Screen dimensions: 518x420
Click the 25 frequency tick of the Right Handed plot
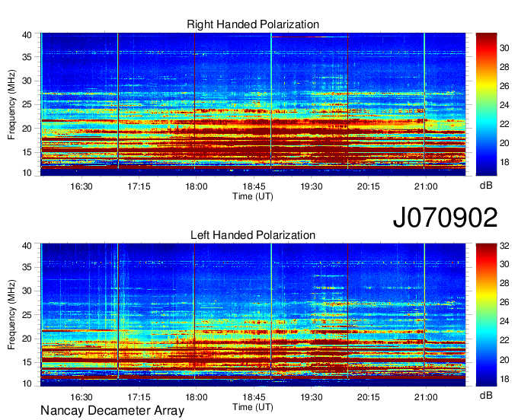pyautogui.click(x=27, y=104)
